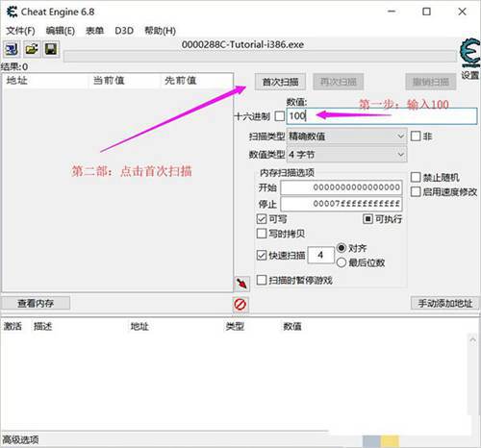Select the 最后位数 radio button
Viewport: 481px width, 448px height.
342,262
